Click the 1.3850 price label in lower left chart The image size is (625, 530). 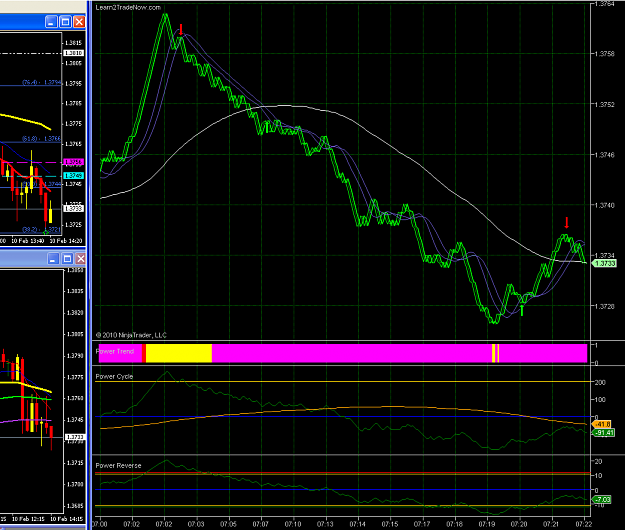click(x=75, y=271)
